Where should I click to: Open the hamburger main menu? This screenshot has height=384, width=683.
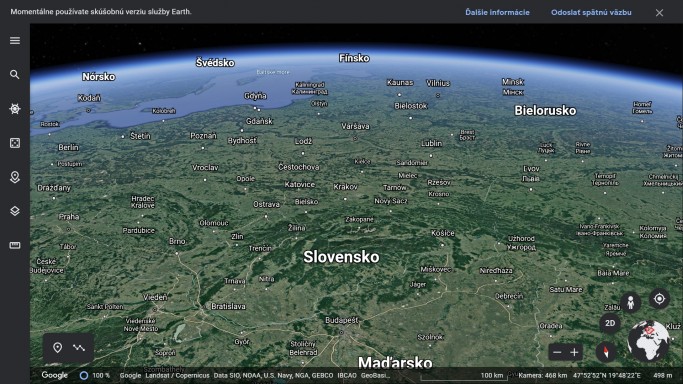pyautogui.click(x=15, y=40)
